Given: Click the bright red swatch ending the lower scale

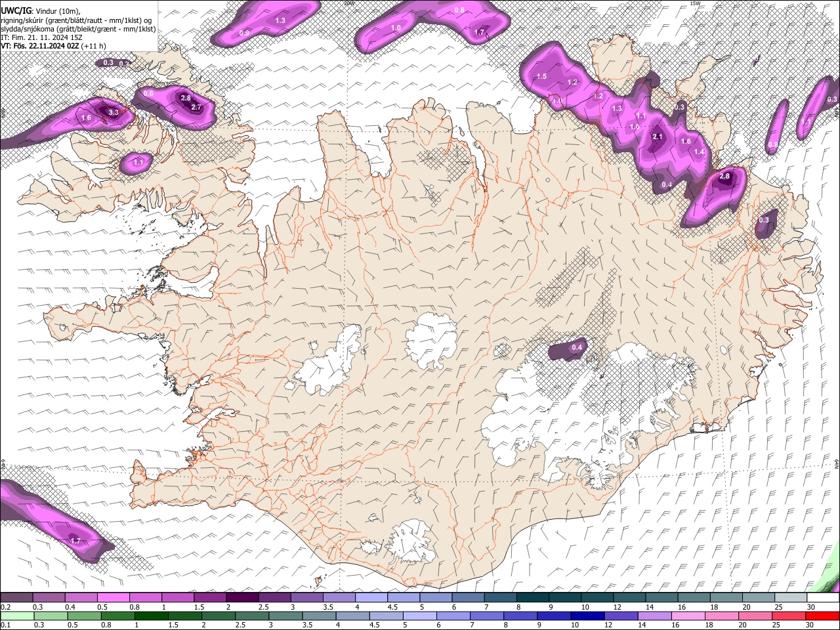Looking at the screenshot, I should coord(822,616).
